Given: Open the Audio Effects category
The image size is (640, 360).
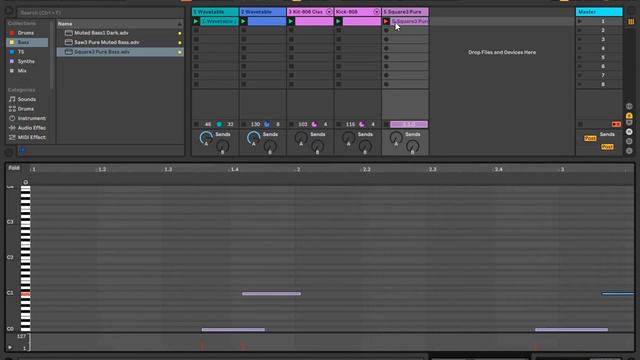Looking at the screenshot, I should [x=31, y=128].
